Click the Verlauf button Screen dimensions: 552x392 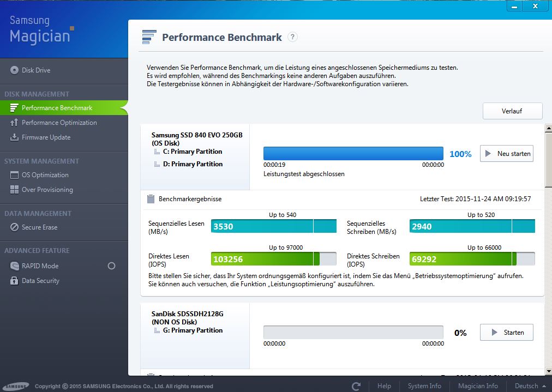coord(512,111)
